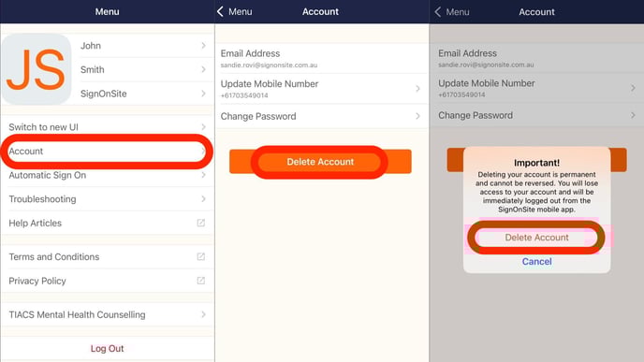Tap the JS profile avatar

(x=37, y=69)
